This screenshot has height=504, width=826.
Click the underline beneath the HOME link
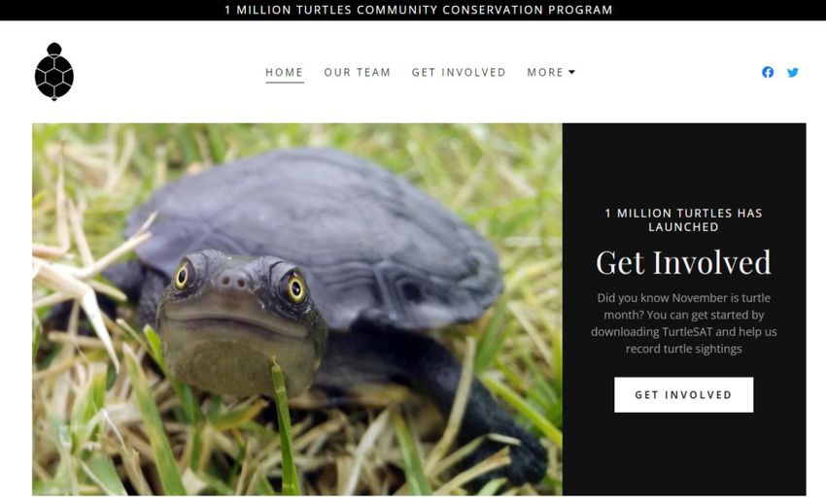pyautogui.click(x=285, y=83)
